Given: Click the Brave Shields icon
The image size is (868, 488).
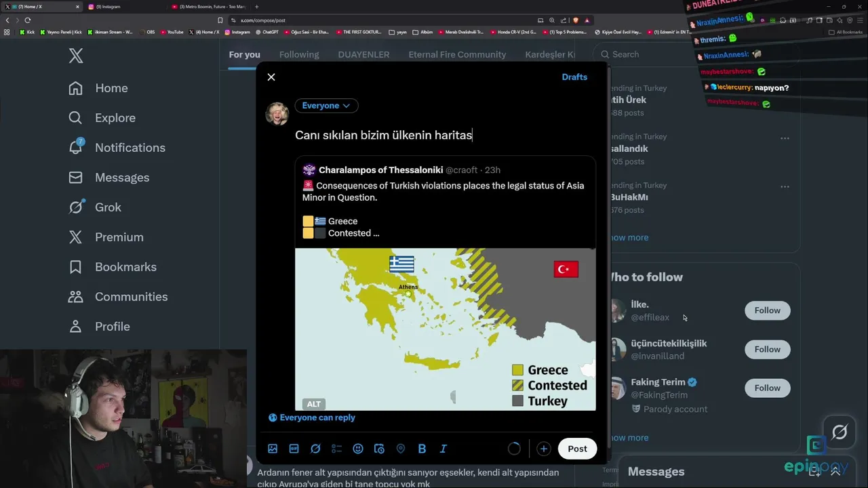Looking at the screenshot, I should point(575,20).
